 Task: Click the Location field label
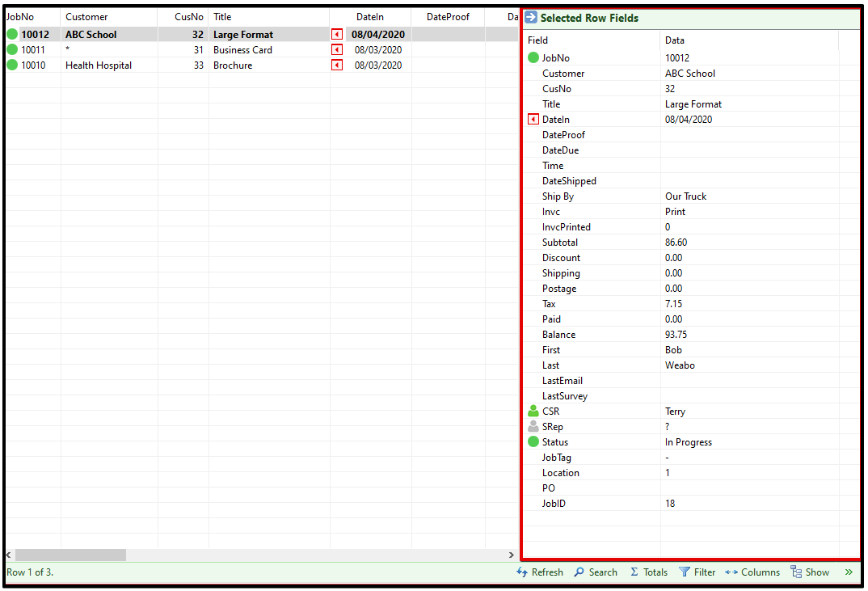pos(561,472)
